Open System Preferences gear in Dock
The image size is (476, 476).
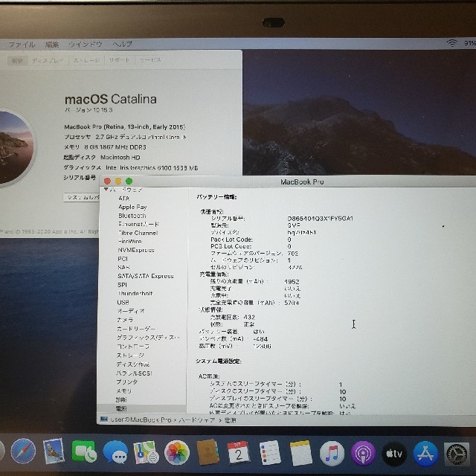click(x=457, y=454)
